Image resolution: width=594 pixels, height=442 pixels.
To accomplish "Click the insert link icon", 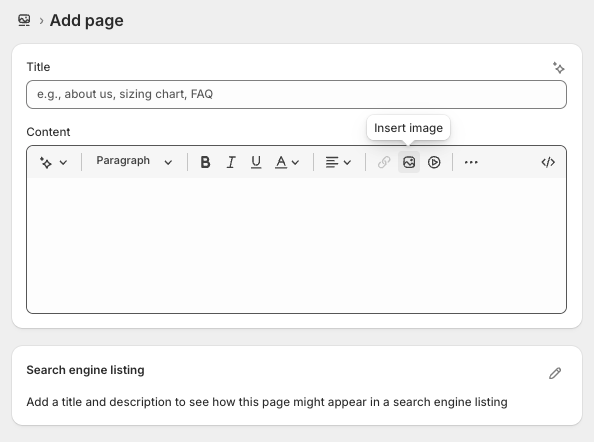I will pyautogui.click(x=384, y=162).
